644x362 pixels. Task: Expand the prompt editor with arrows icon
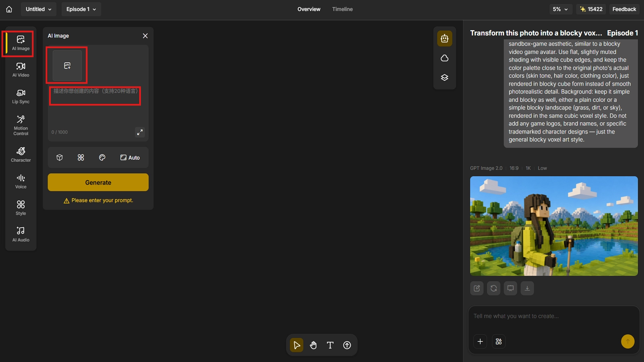tap(140, 132)
